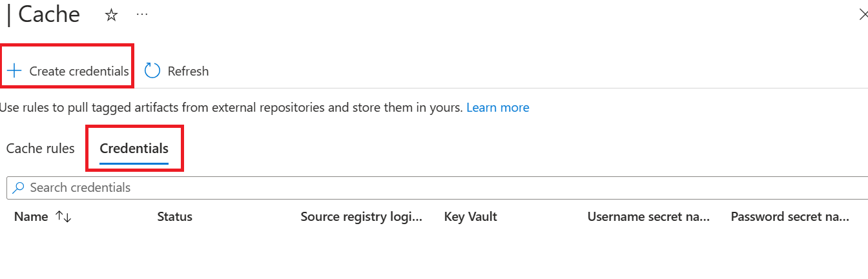
Task: Close the Cache pane with X
Action: 863,15
